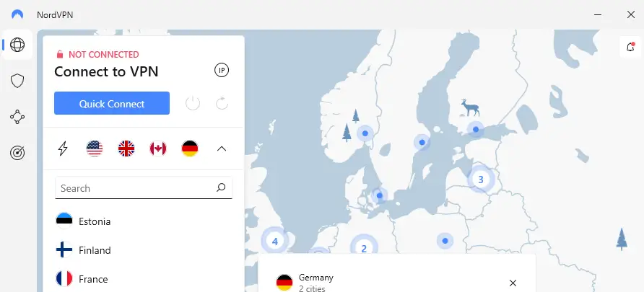
Task: Open the target Dark Web Monitor icon
Action: [x=17, y=153]
